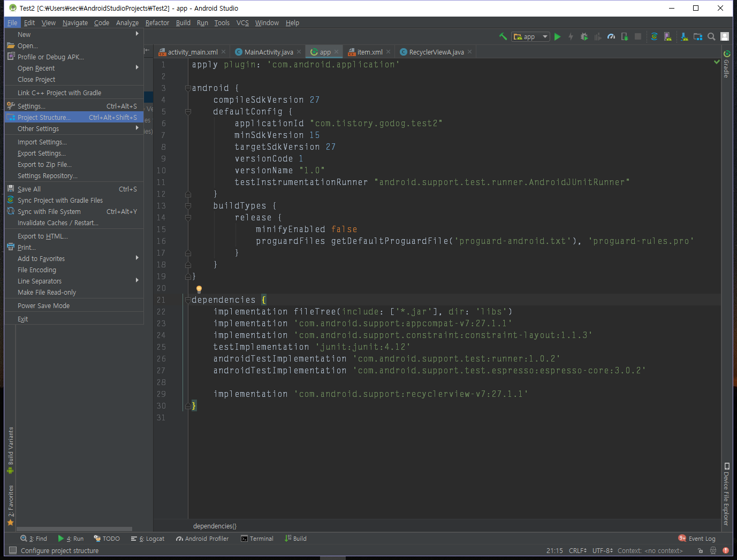Open the Refactor menu in menu bar
Viewport: 737px width, 560px height.
(157, 22)
